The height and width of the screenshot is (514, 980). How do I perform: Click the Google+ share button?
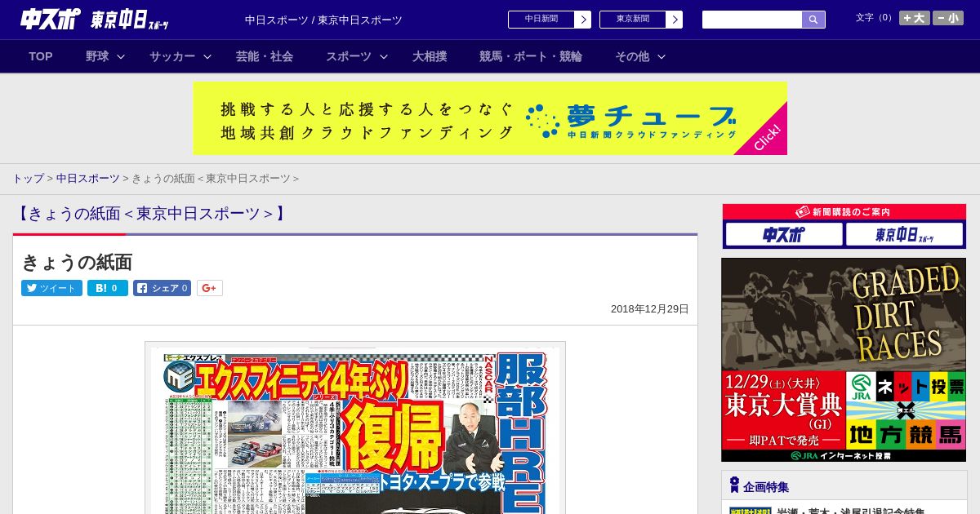[210, 288]
